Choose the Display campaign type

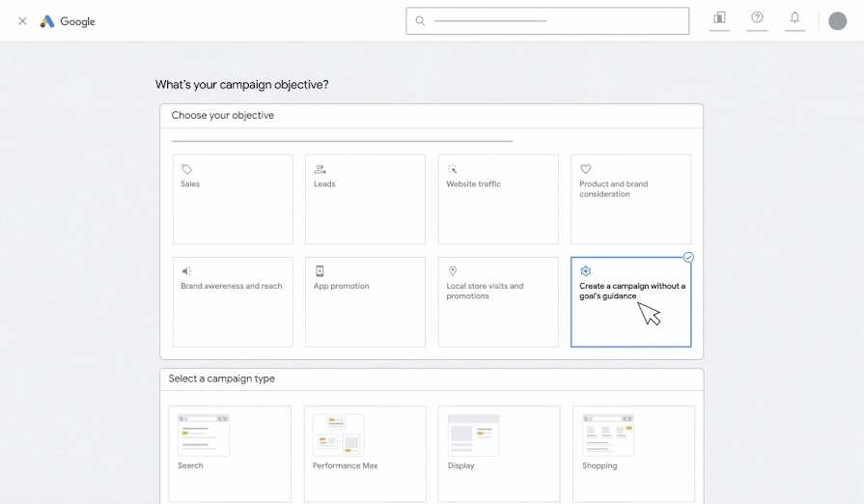click(499, 454)
